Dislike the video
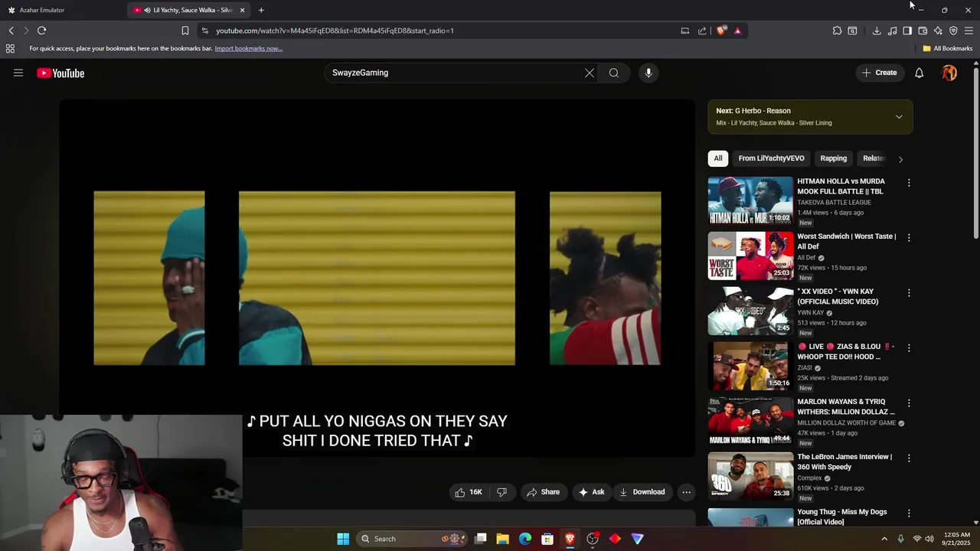 pos(501,492)
